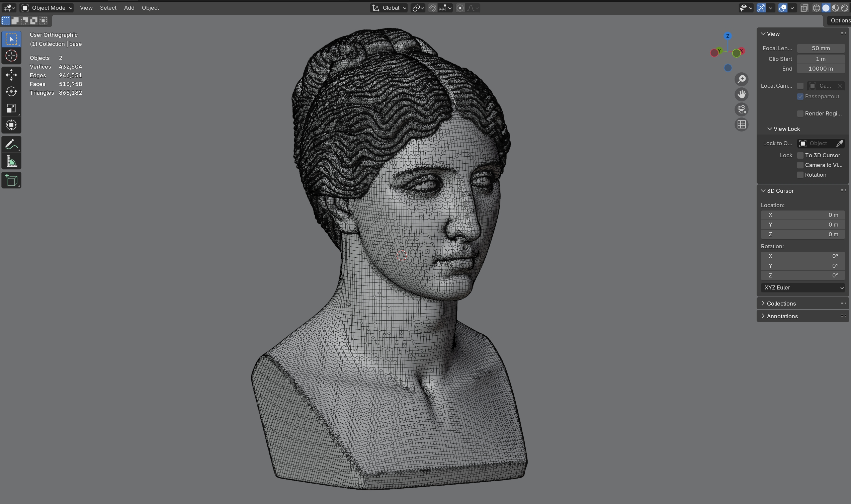Click the Options button
This screenshot has width=851, height=504.
[839, 21]
